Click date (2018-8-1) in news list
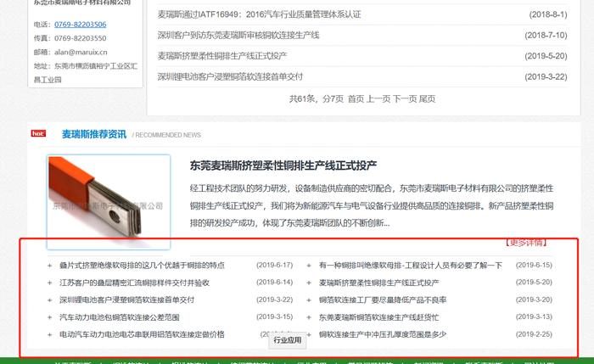 click(548, 14)
